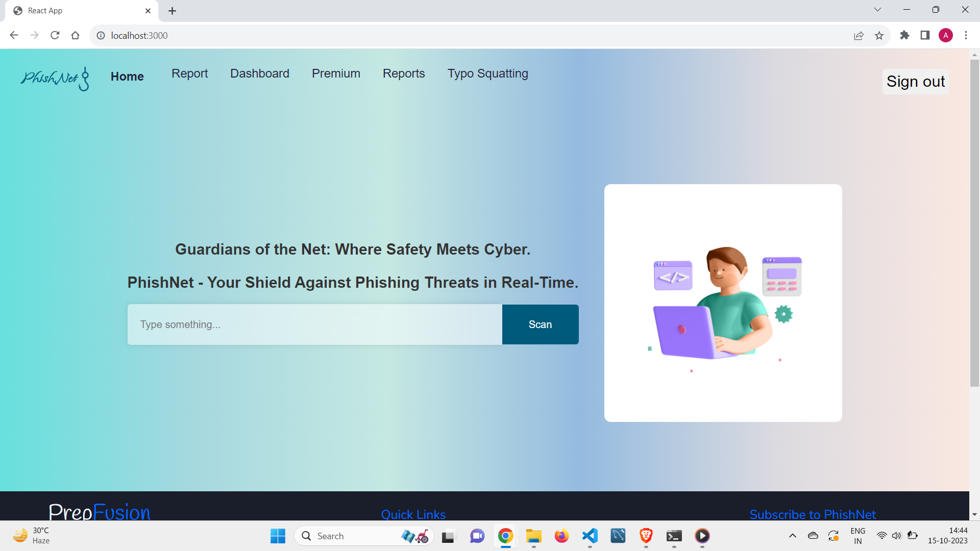The width and height of the screenshot is (980, 551).
Task: Focus the Type something input field
Action: (x=314, y=324)
